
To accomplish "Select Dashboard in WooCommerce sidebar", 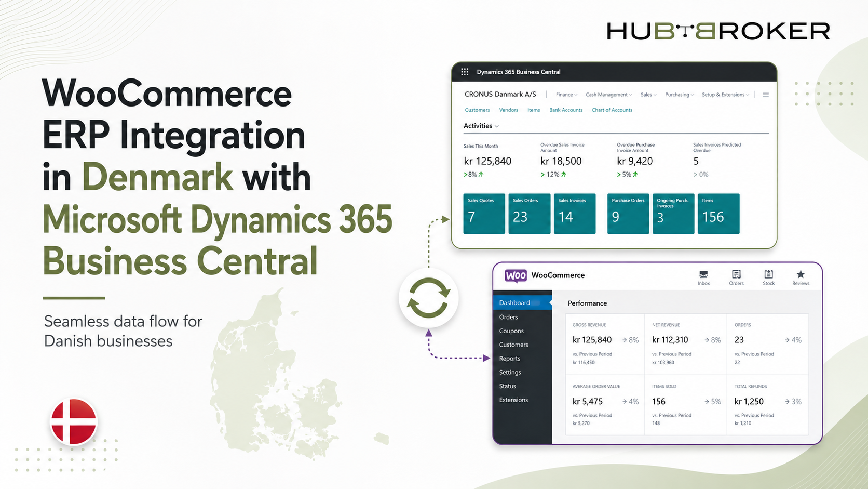I will pyautogui.click(x=522, y=303).
